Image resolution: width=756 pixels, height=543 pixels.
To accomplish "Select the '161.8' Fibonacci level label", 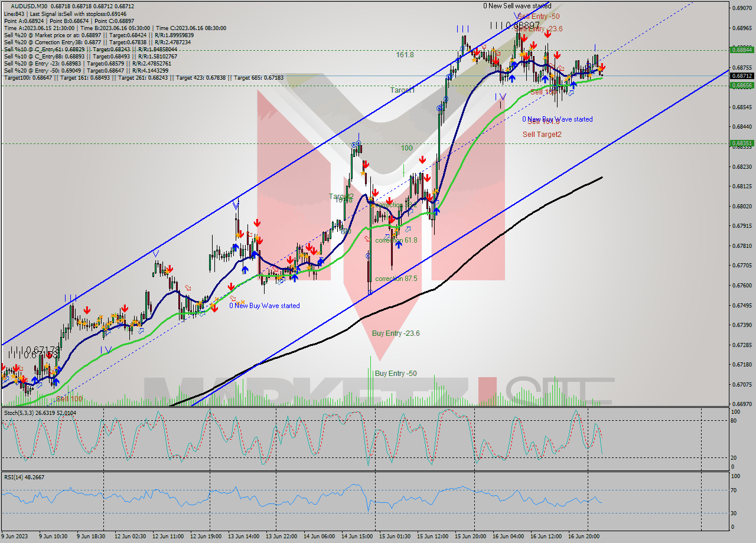I will [405, 54].
